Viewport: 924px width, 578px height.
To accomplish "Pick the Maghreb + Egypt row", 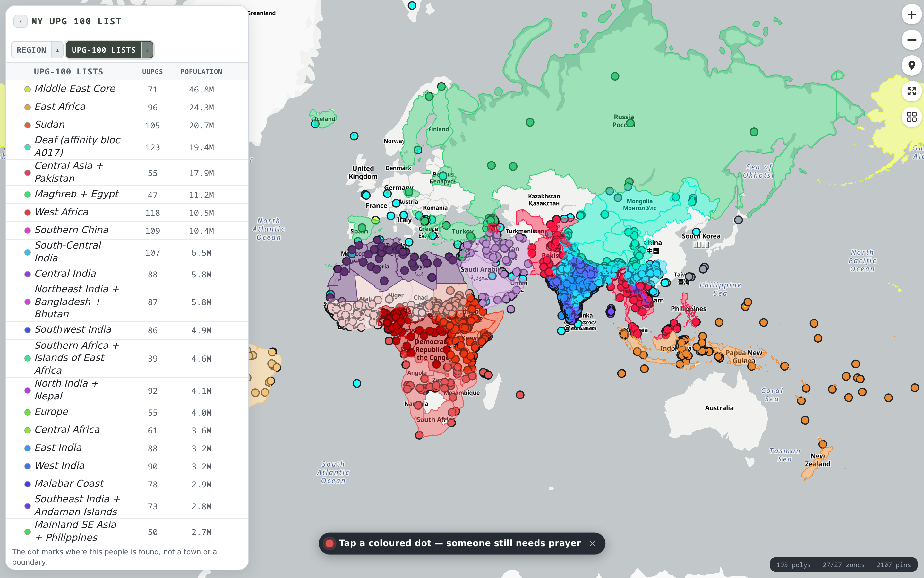I will pos(127,194).
